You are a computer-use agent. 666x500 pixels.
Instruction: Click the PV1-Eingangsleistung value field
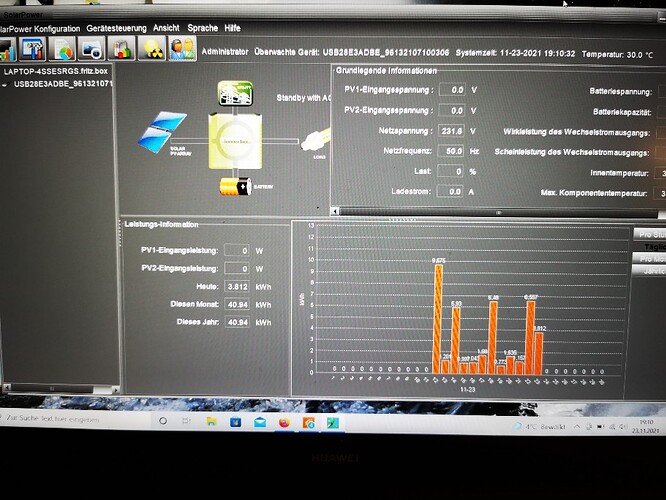coord(237,251)
